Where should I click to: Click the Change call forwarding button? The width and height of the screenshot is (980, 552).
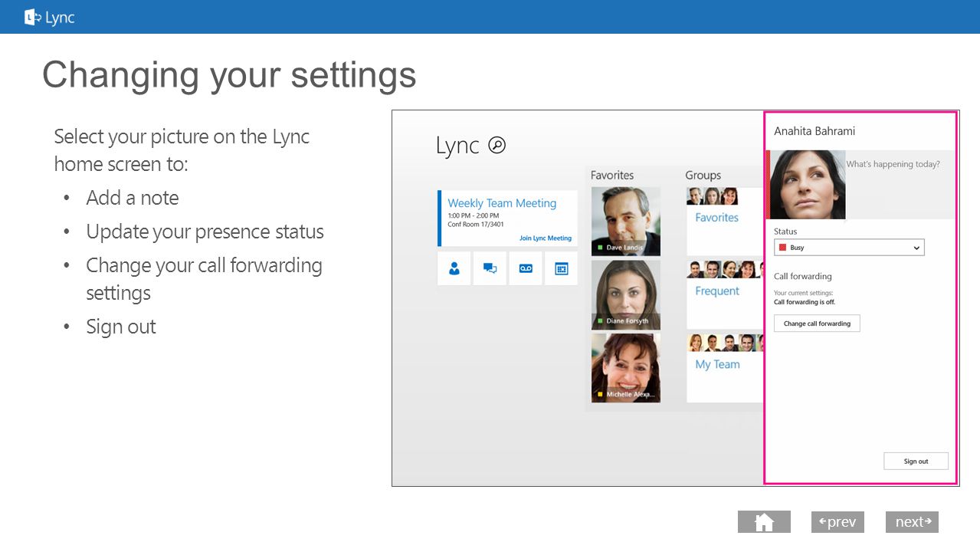tap(817, 324)
